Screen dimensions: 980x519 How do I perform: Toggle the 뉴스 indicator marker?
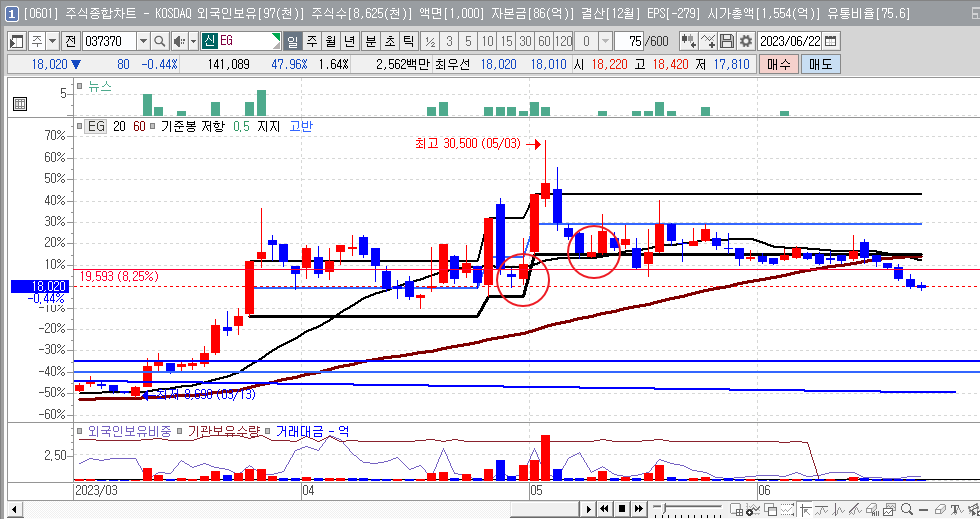(79, 86)
